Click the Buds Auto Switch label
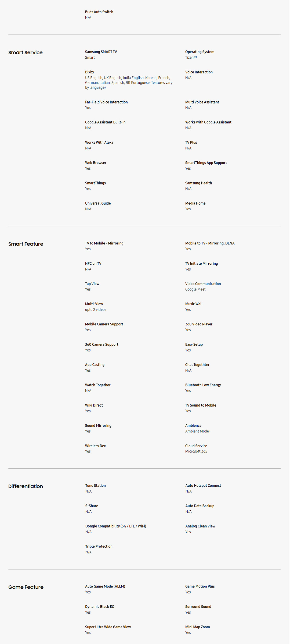290x644 pixels. [99, 12]
